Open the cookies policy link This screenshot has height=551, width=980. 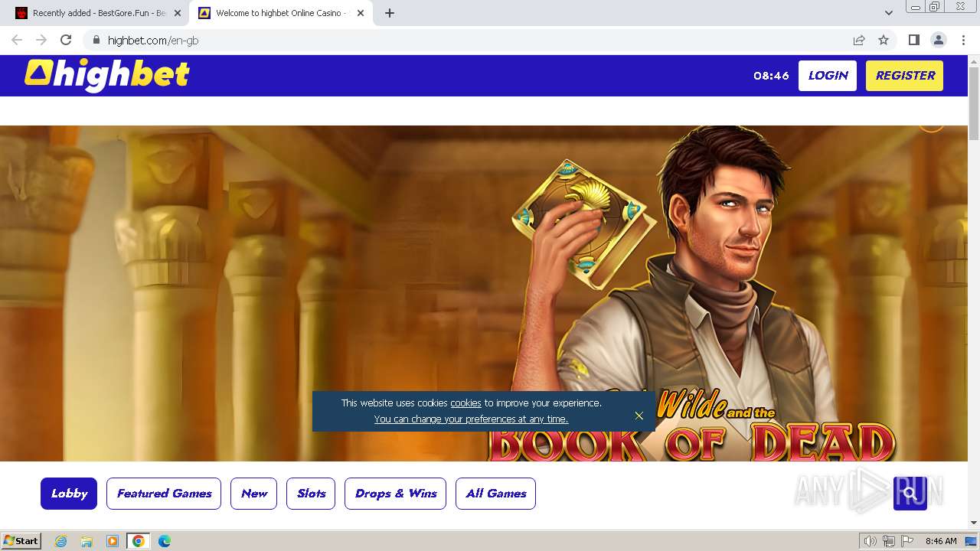[465, 403]
